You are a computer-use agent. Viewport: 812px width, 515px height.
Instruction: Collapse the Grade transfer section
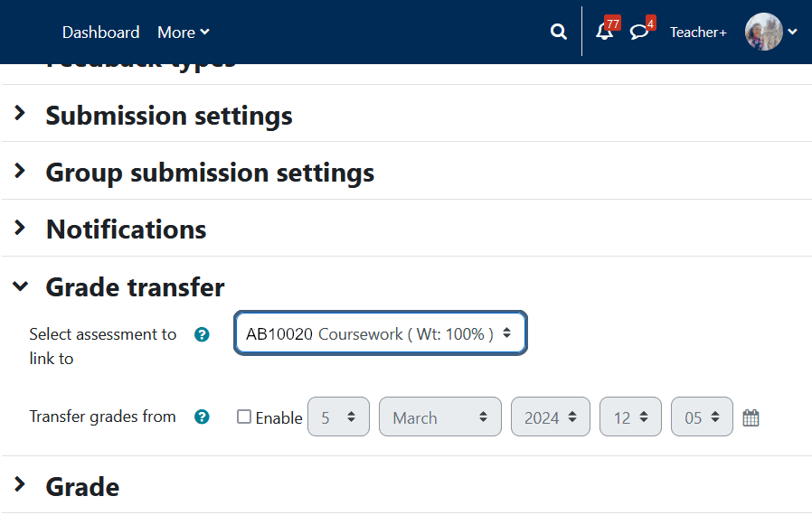(x=135, y=287)
